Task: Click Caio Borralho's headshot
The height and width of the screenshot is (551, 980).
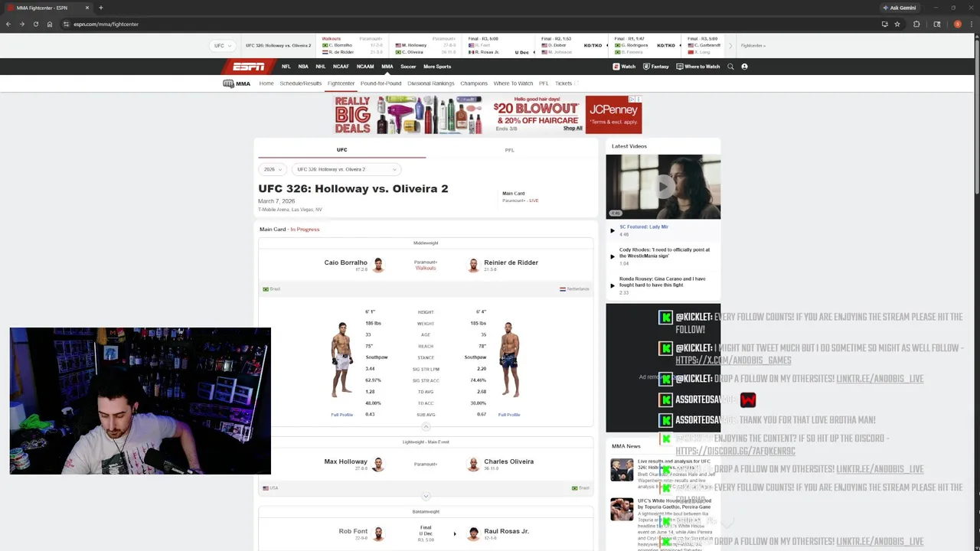Action: [378, 265]
